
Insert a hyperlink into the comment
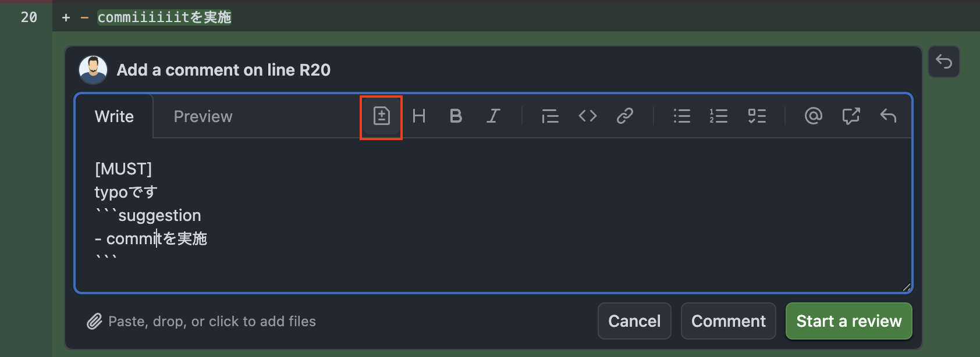[625, 116]
